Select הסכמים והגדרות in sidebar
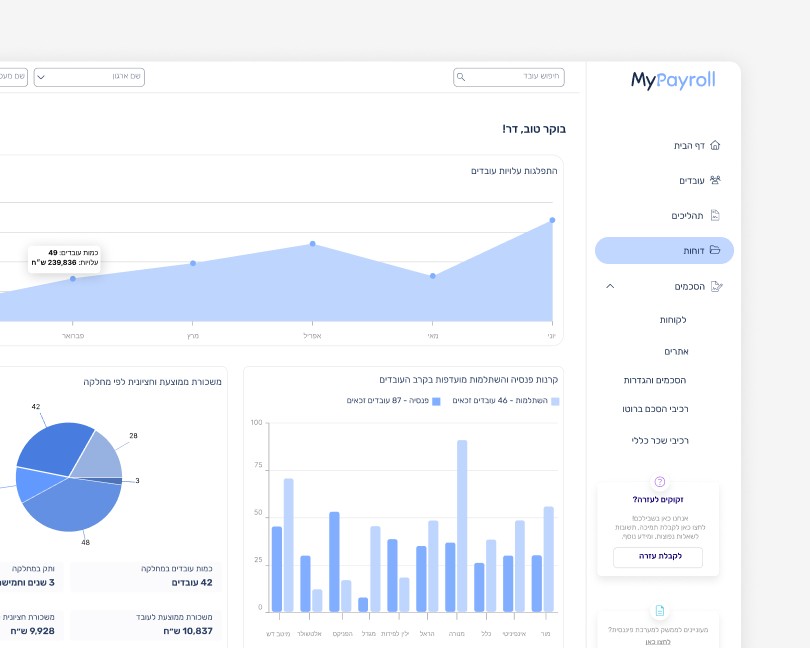Image resolution: width=810 pixels, height=648 pixels. point(655,380)
